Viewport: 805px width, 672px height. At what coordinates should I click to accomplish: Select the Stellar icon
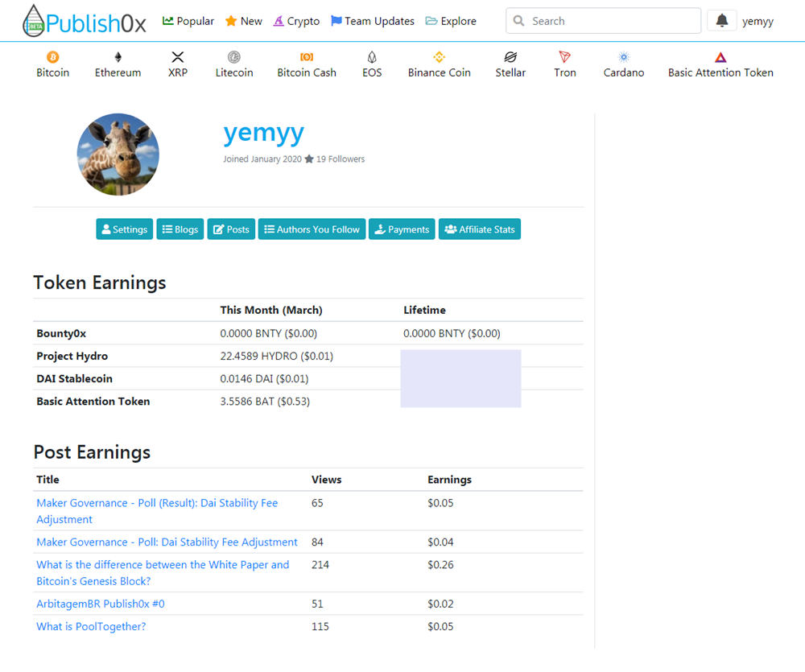[510, 56]
